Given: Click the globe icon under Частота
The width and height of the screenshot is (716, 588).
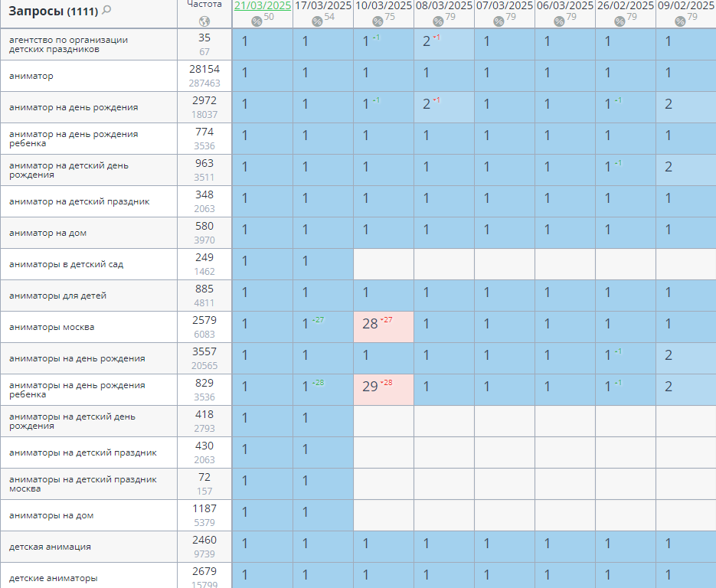Looking at the screenshot, I should click(204, 21).
